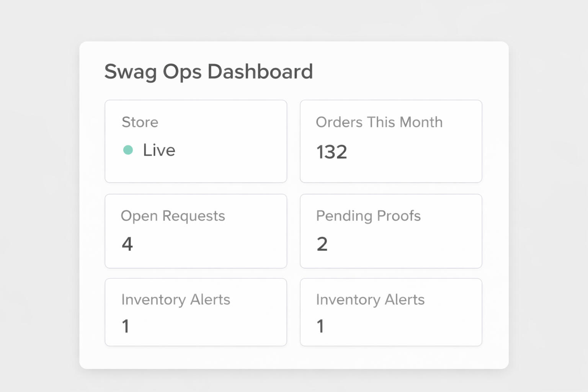The height and width of the screenshot is (392, 588).
Task: Click the 132 orders count
Action: [332, 152]
